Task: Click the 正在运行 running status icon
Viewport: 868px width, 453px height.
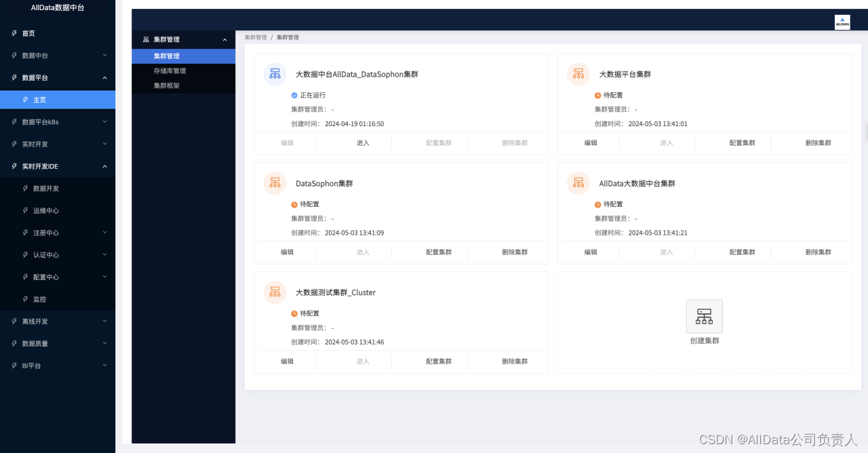Action: tap(294, 96)
